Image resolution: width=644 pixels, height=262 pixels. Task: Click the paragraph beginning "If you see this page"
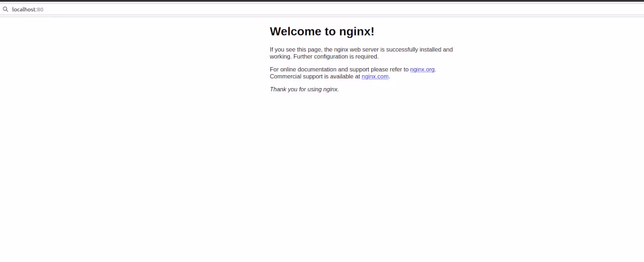361,53
